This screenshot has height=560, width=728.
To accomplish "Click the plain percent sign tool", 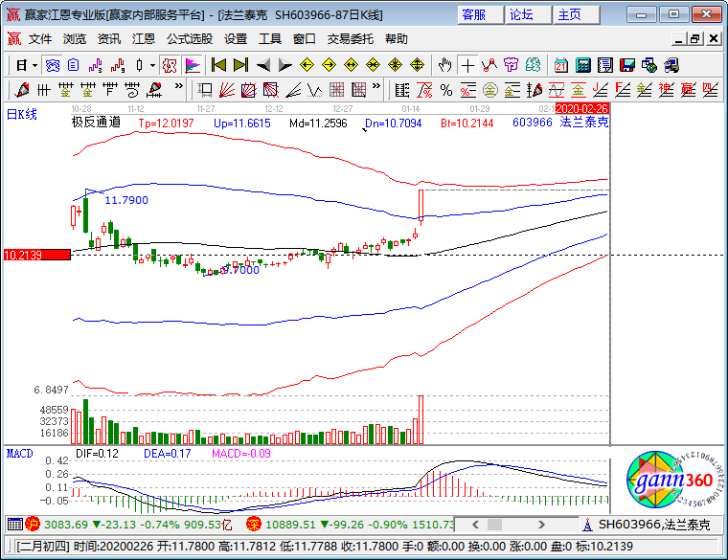I will click(446, 90).
